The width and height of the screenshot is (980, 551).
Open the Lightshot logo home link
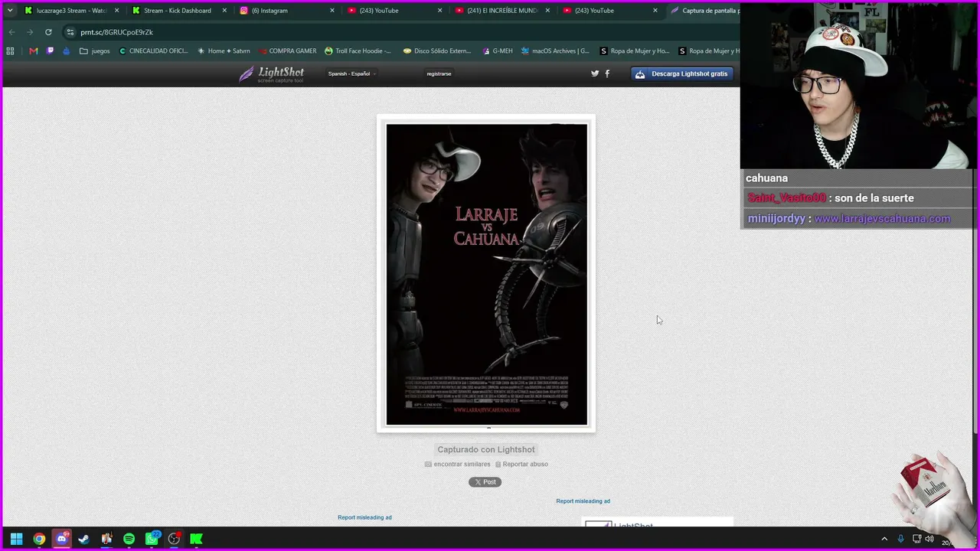(x=272, y=73)
